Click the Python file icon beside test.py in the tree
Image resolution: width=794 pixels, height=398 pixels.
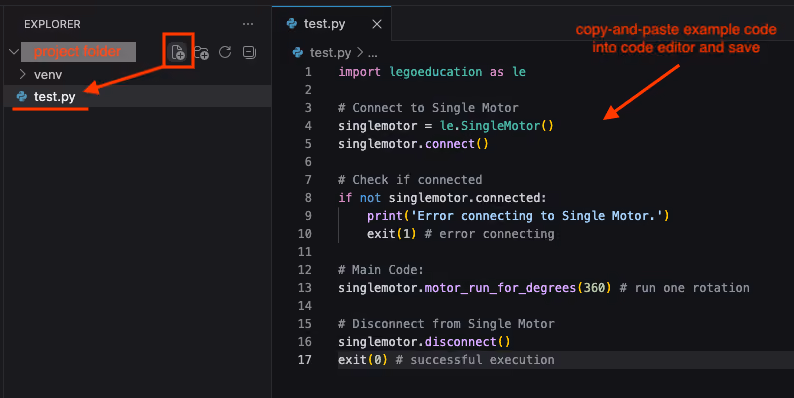click(x=21, y=96)
